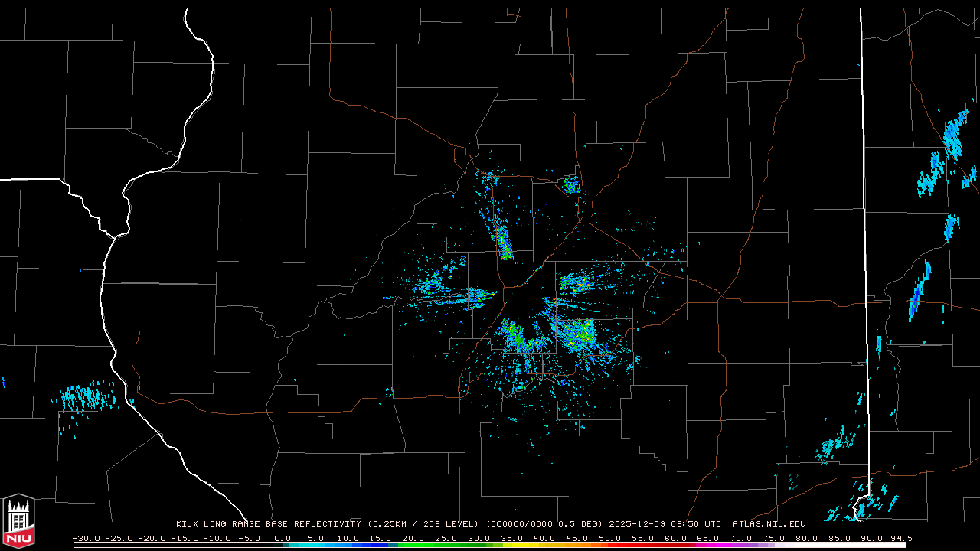The image size is (980, 551).
Task: Click the -30.0 label on reflectivity scale
Action: pos(85,538)
